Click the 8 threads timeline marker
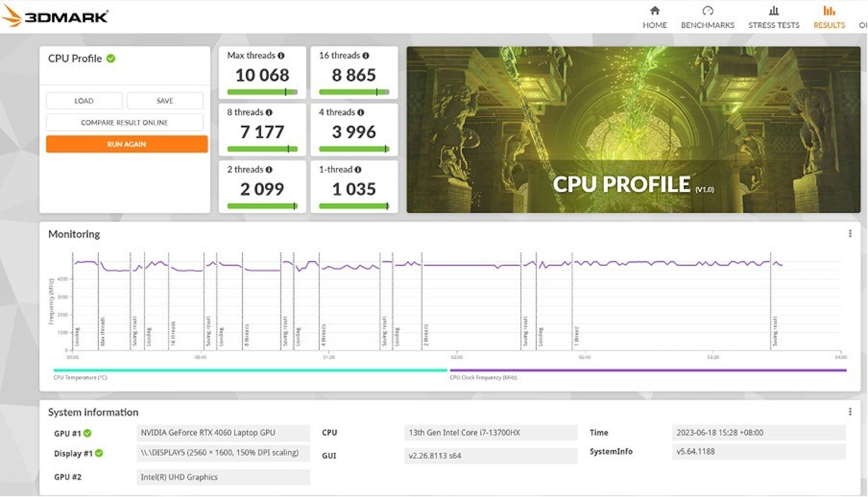 point(246,335)
